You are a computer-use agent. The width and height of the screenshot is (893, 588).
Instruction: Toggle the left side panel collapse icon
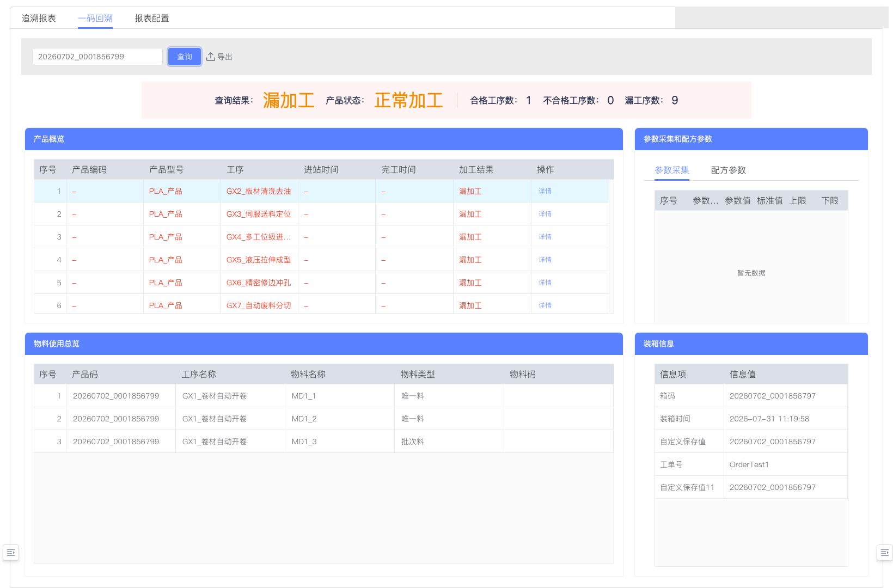[11, 553]
